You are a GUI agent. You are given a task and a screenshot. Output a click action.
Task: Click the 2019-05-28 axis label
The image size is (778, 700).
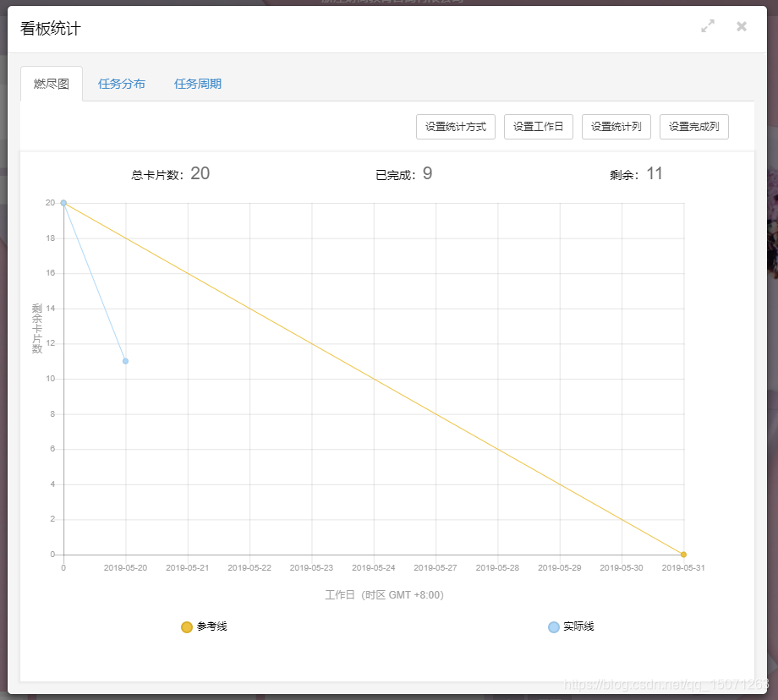(497, 568)
